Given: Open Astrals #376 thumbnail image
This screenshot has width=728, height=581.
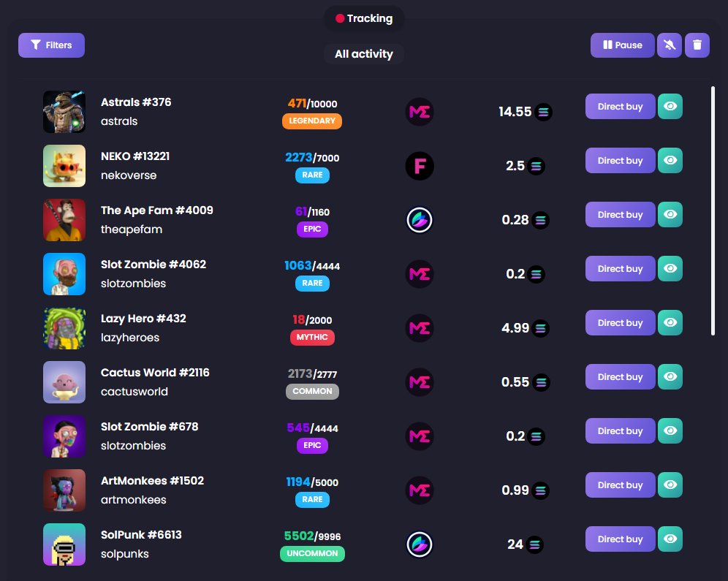Looking at the screenshot, I should point(64,112).
